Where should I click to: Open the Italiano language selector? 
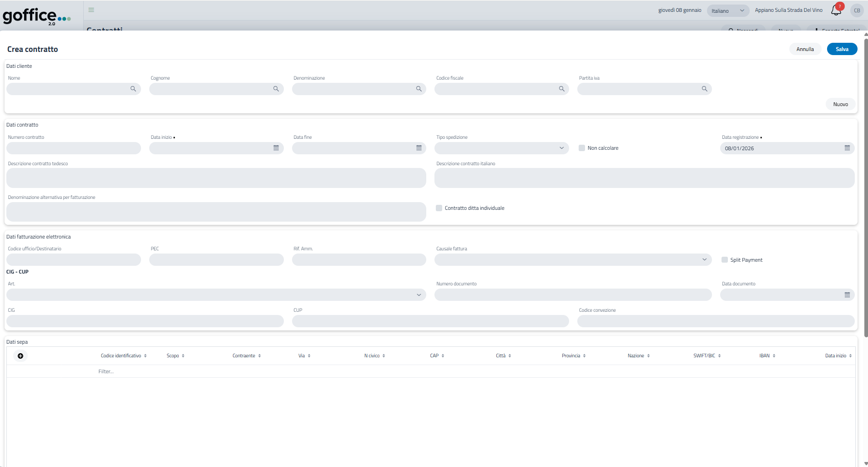click(727, 11)
